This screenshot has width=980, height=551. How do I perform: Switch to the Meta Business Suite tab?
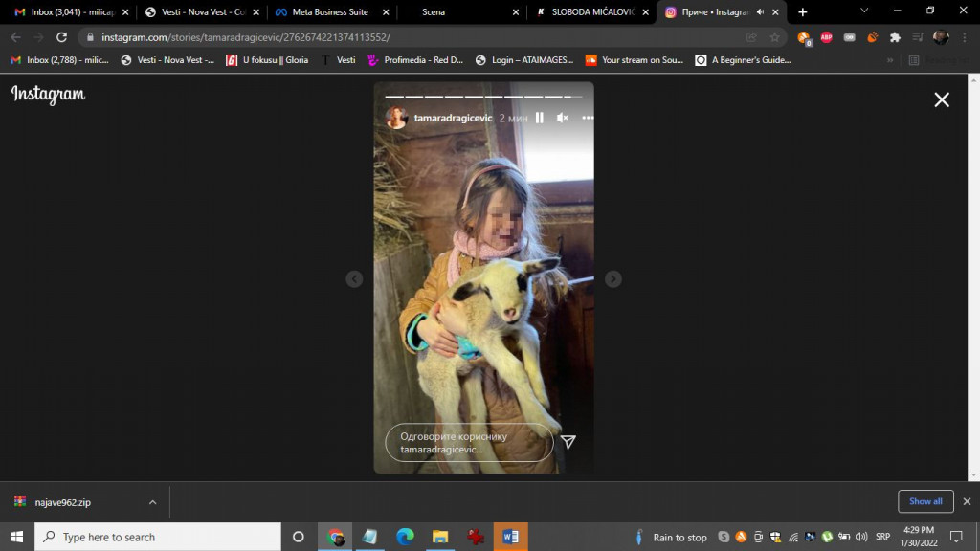click(x=330, y=12)
